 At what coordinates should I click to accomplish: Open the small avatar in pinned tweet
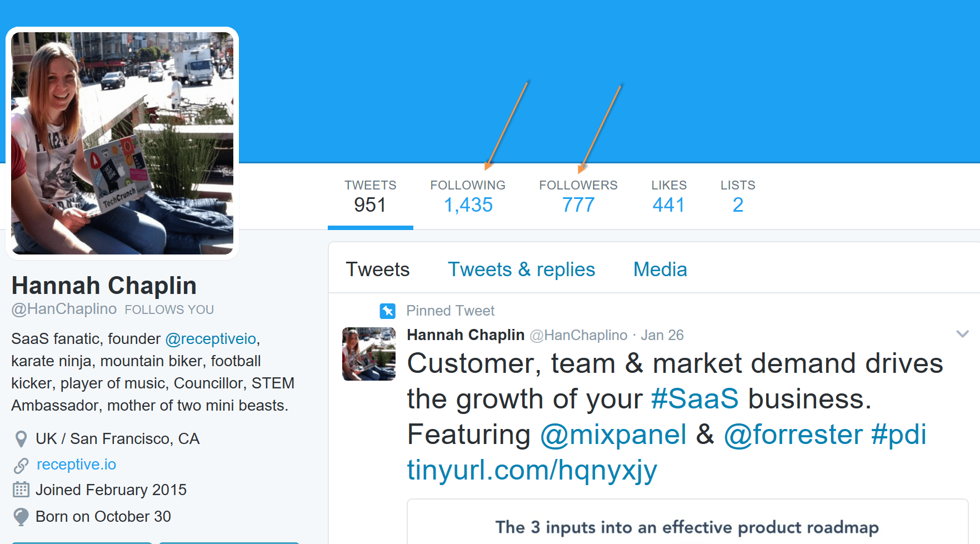[369, 354]
